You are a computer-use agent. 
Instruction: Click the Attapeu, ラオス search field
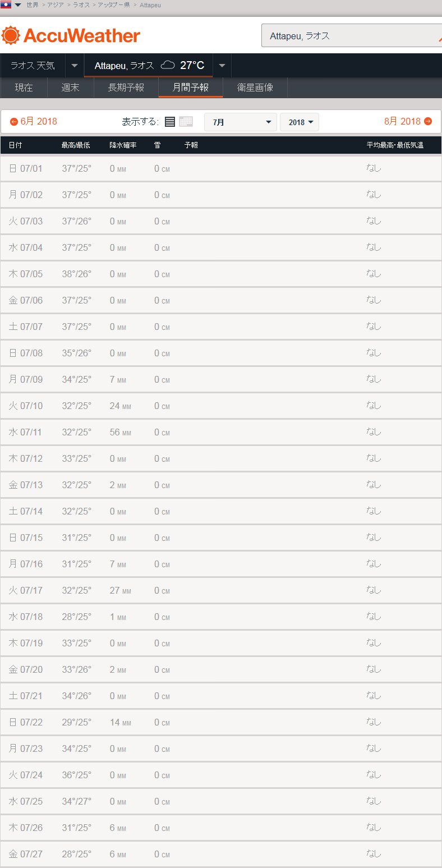coord(348,36)
